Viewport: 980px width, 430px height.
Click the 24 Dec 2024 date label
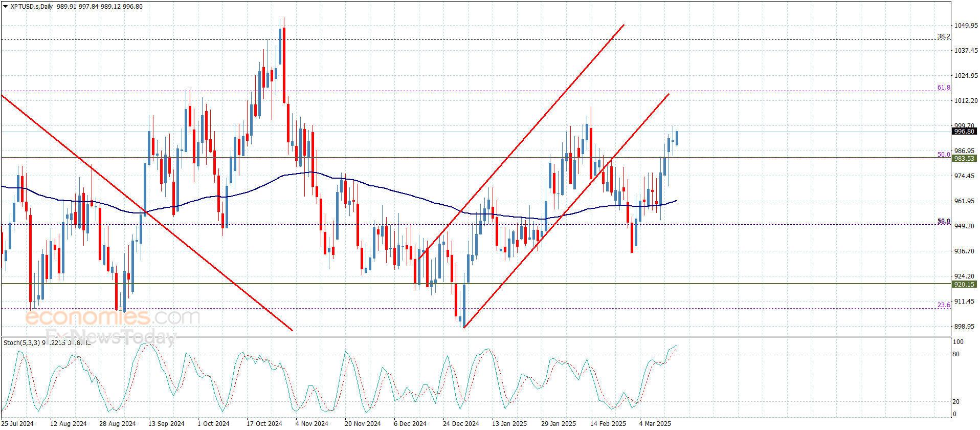[x=461, y=423]
